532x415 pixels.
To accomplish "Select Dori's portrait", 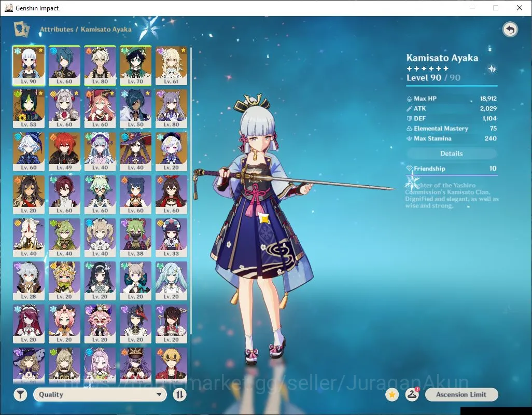I will pos(100,324).
